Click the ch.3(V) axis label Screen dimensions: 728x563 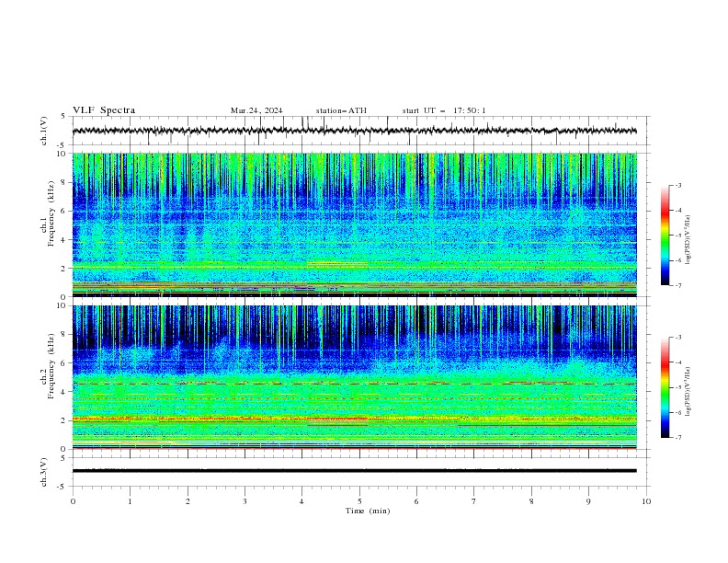tap(44, 472)
